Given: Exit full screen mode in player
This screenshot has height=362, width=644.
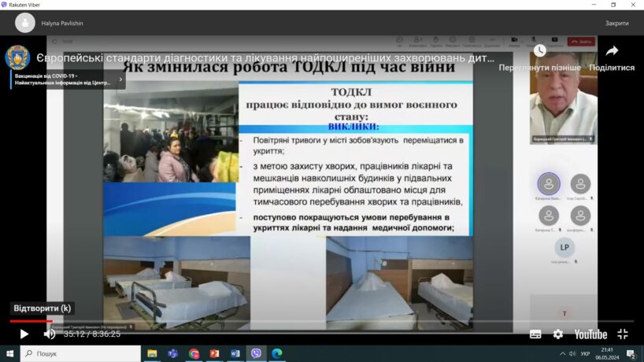Looking at the screenshot, I should click(x=623, y=334).
